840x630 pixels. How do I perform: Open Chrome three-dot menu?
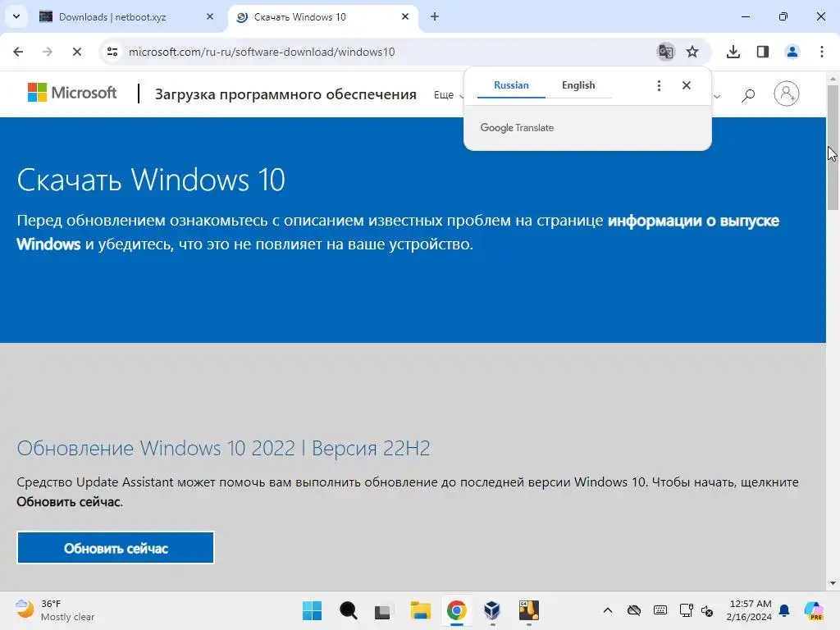tap(821, 52)
